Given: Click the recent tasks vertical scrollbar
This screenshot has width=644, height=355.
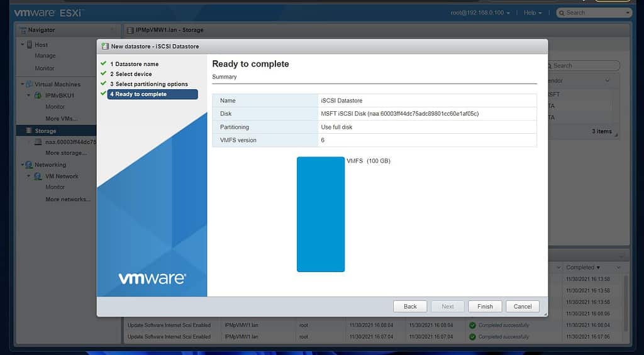Looking at the screenshot, I should [626, 303].
